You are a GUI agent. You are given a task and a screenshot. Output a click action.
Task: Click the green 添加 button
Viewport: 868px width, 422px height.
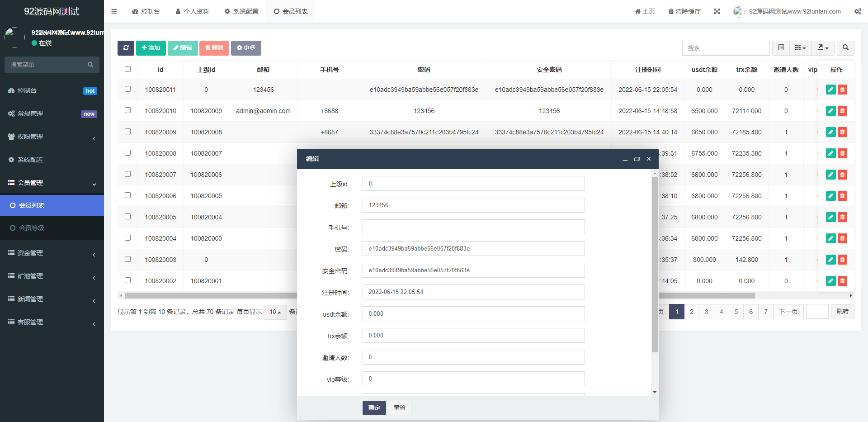(x=151, y=48)
